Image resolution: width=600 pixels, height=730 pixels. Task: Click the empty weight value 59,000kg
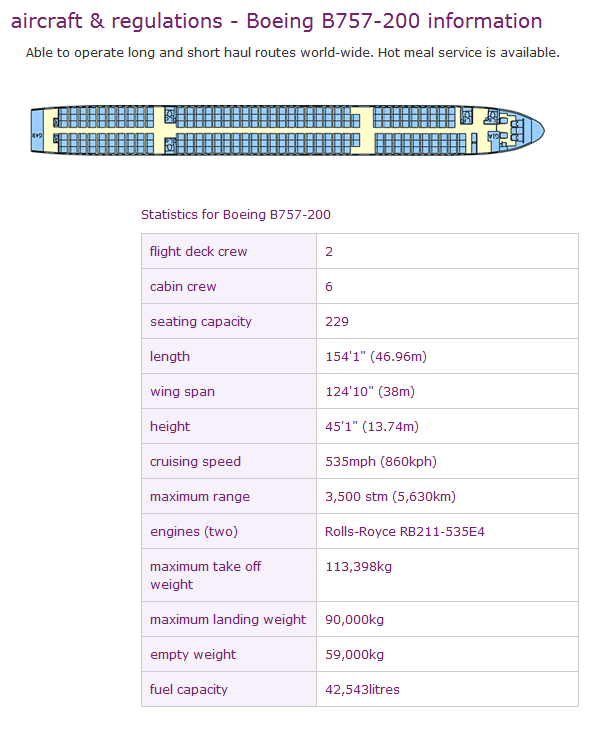pos(355,654)
